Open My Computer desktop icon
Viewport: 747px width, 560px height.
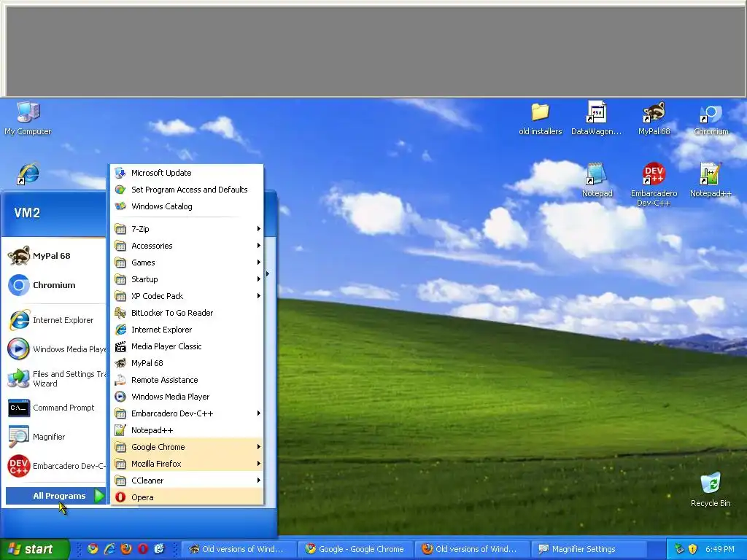(28, 119)
